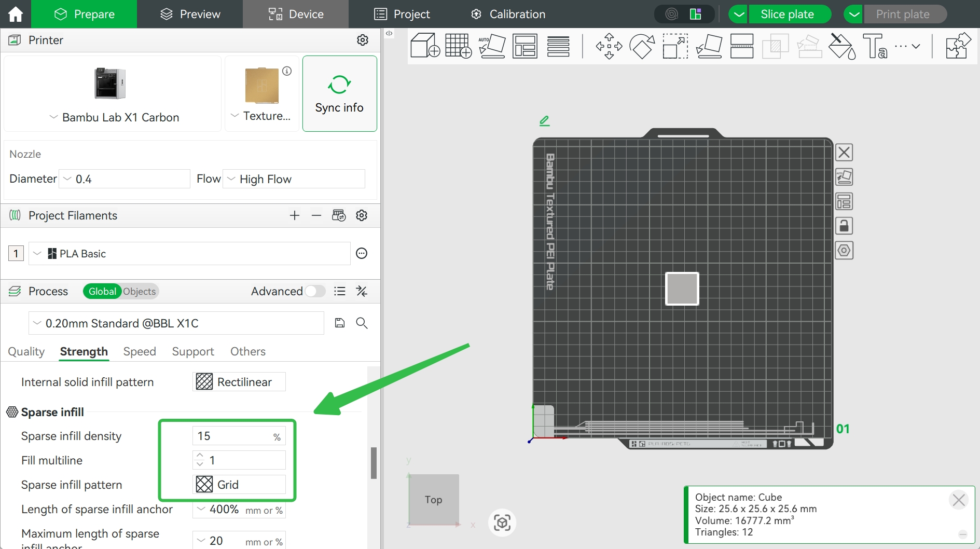Open the Prepare tab

point(84,14)
